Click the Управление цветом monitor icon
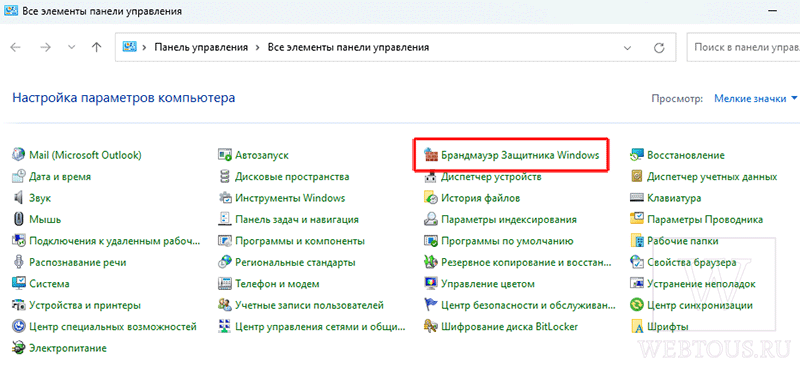 click(x=430, y=284)
